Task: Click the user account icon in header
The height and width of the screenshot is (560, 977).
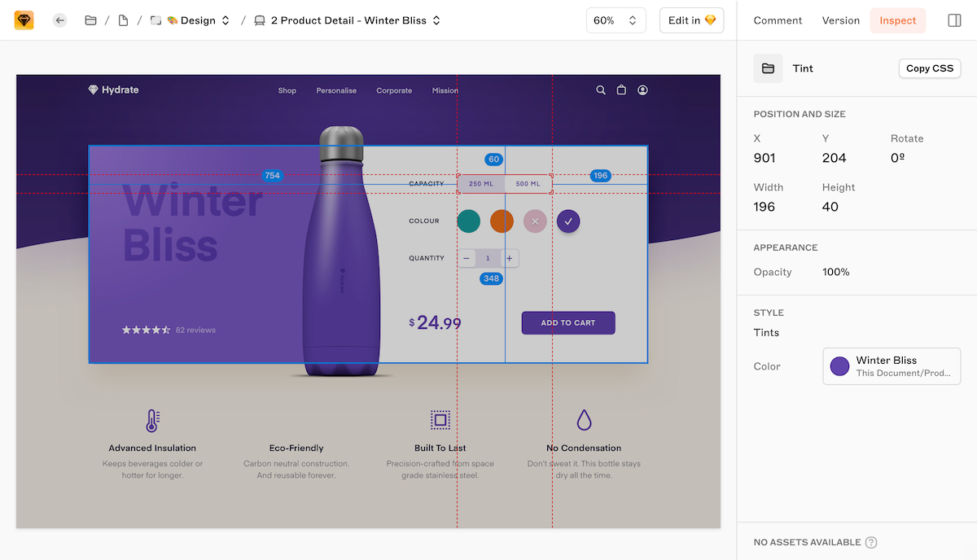Action: (642, 90)
